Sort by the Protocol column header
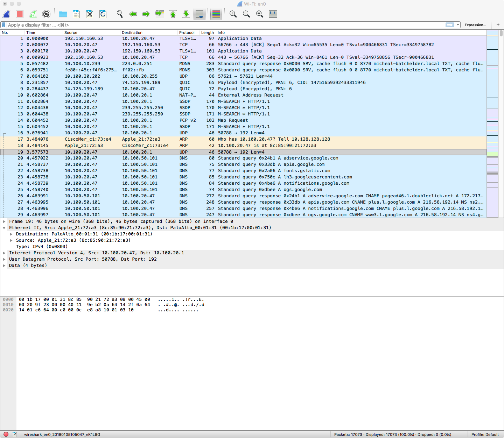 click(x=189, y=33)
